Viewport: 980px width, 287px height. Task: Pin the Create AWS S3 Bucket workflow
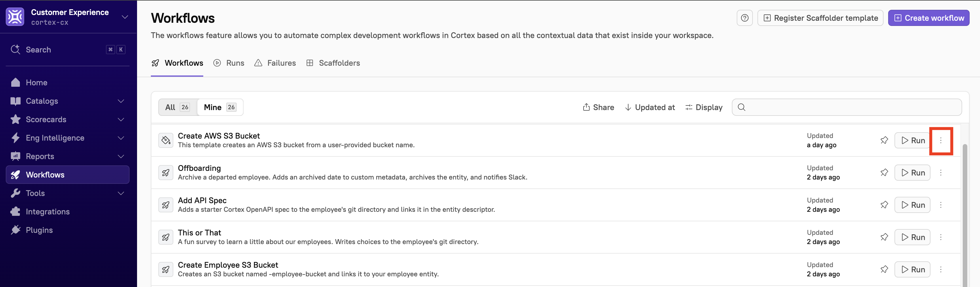click(884, 140)
